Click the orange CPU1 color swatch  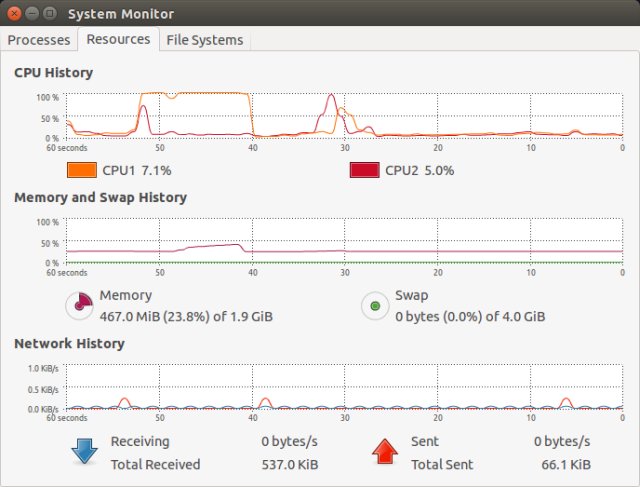(81, 170)
